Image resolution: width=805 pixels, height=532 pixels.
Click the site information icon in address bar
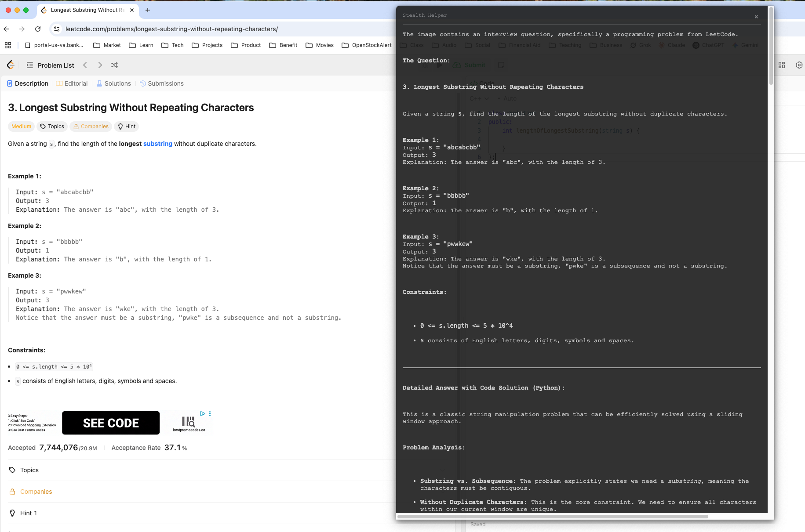56,29
